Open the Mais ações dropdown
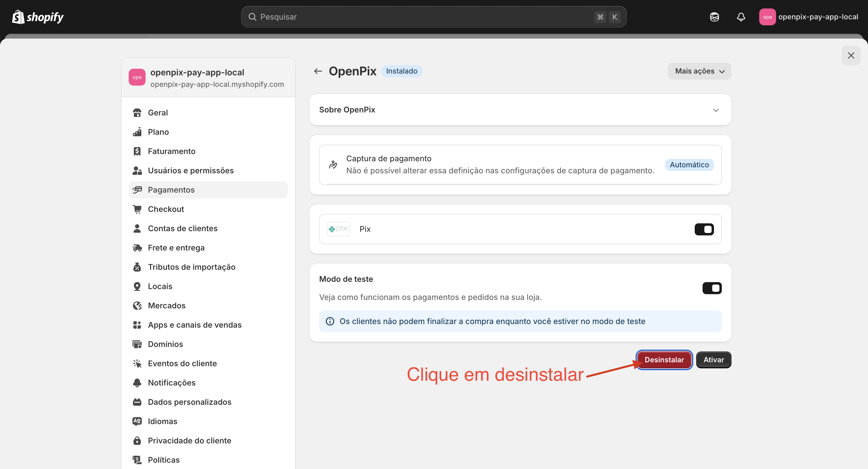The width and height of the screenshot is (868, 469). click(x=699, y=71)
